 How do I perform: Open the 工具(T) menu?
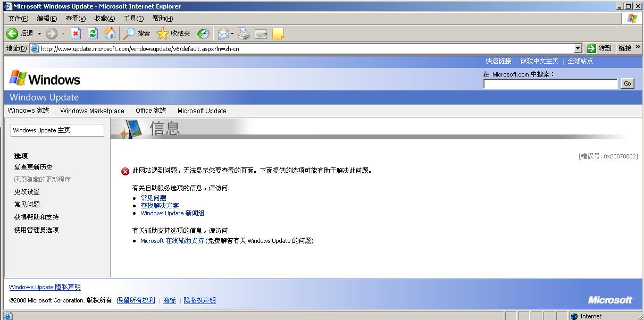133,19
